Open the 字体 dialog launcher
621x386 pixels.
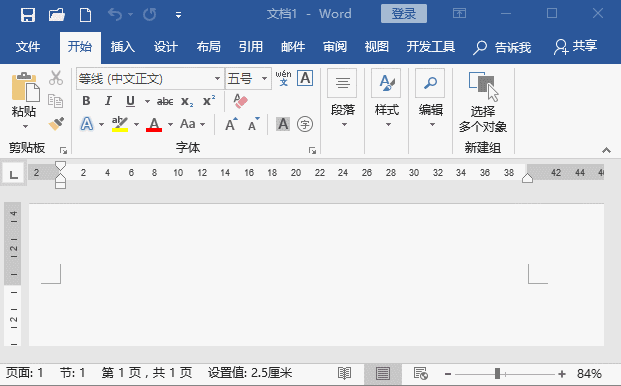[312, 150]
